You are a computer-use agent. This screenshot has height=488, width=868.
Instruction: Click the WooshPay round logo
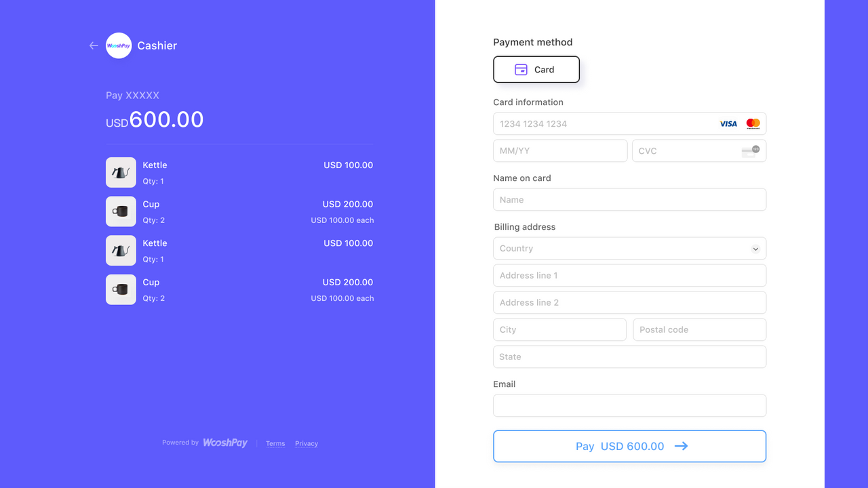point(119,45)
